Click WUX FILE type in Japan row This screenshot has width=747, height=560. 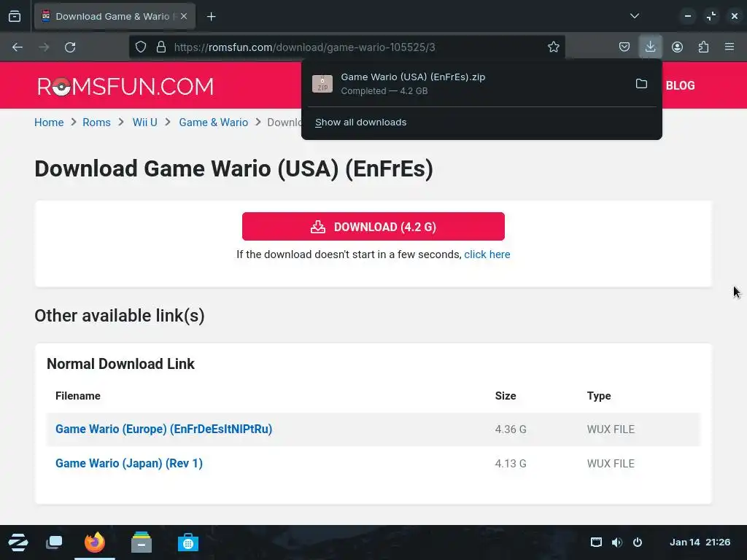611,463
